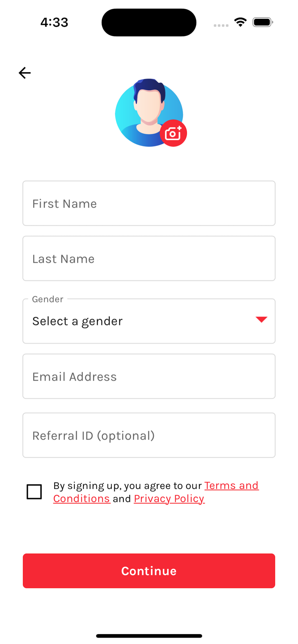The height and width of the screenshot is (644, 298).
Task: Click the First Name input field
Action: (149, 203)
